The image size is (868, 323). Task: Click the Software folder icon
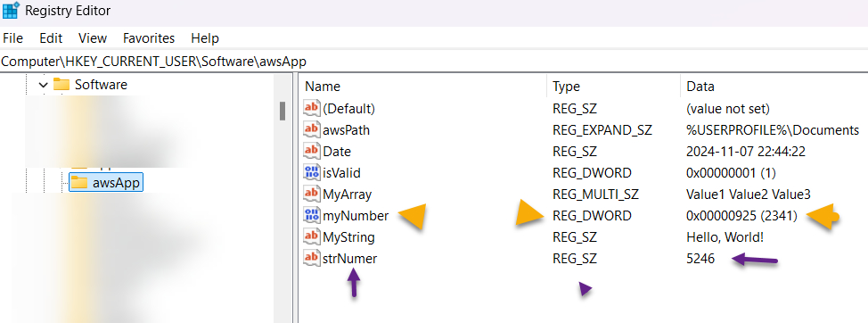click(61, 85)
